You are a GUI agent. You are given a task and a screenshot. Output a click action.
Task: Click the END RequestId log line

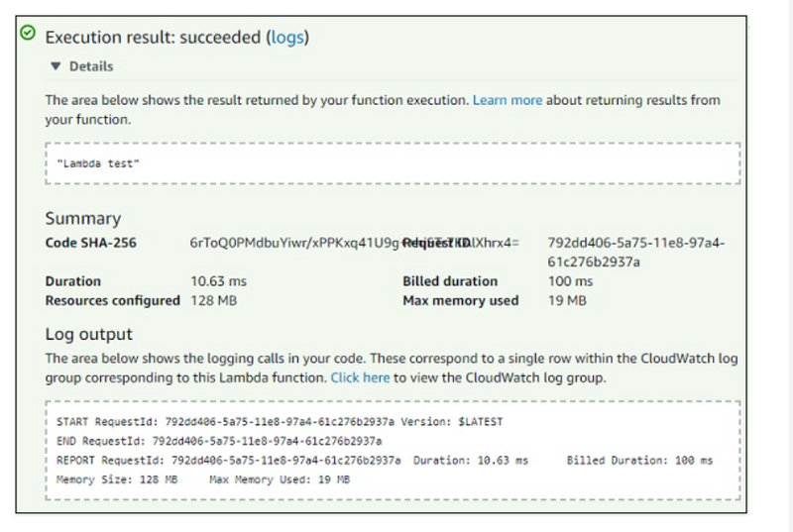pos(219,441)
